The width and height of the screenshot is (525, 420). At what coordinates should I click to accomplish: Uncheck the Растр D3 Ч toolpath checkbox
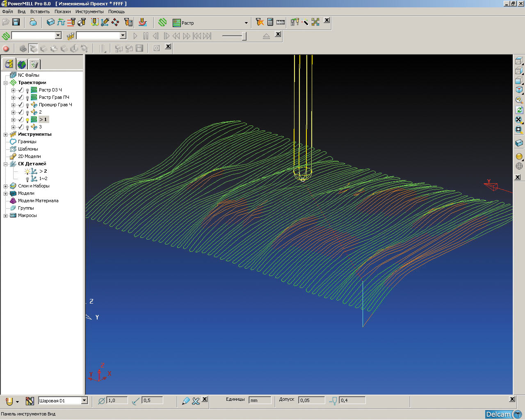pos(21,90)
